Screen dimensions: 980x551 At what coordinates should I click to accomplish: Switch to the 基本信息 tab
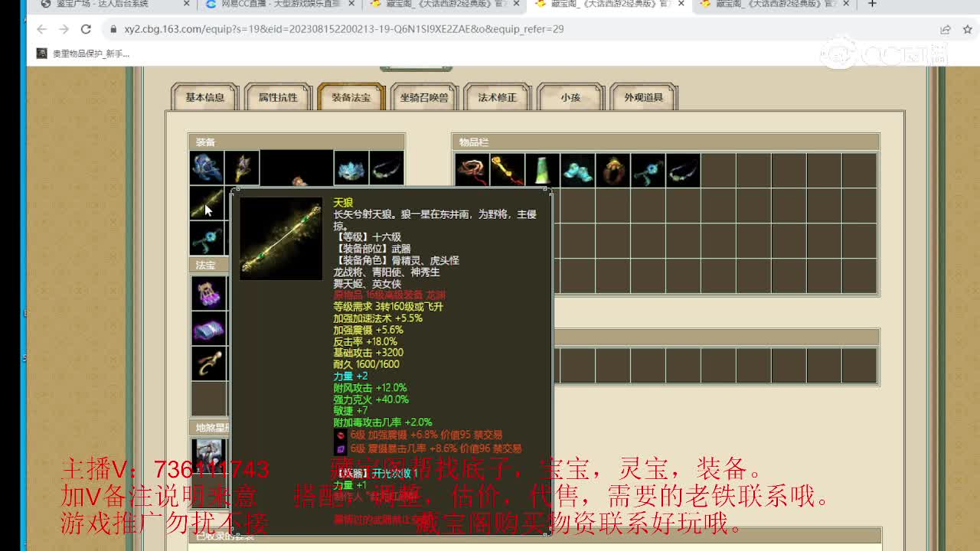point(205,97)
